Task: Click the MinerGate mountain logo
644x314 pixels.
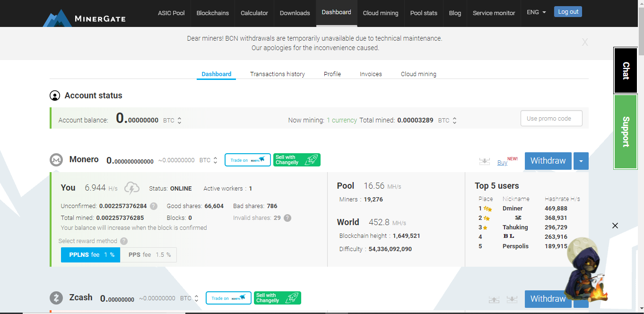Action: 57,18
